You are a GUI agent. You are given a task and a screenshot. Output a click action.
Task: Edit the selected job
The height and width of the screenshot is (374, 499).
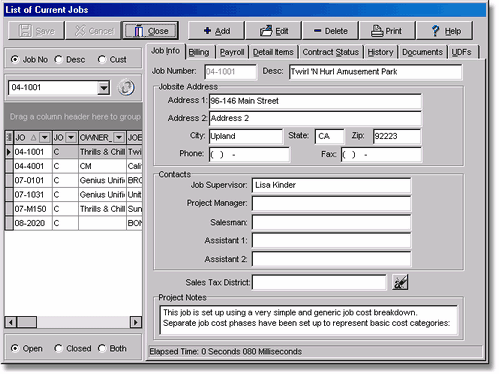pyautogui.click(x=274, y=31)
